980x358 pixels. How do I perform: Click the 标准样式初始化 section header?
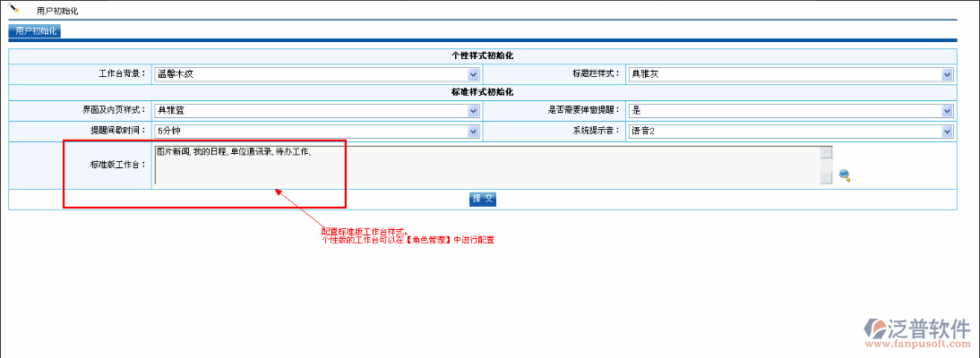coord(483,92)
